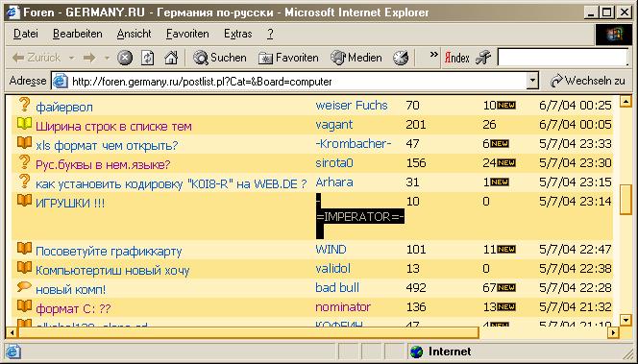Open the Favoriten menu
The height and width of the screenshot is (364, 638).
click(187, 34)
